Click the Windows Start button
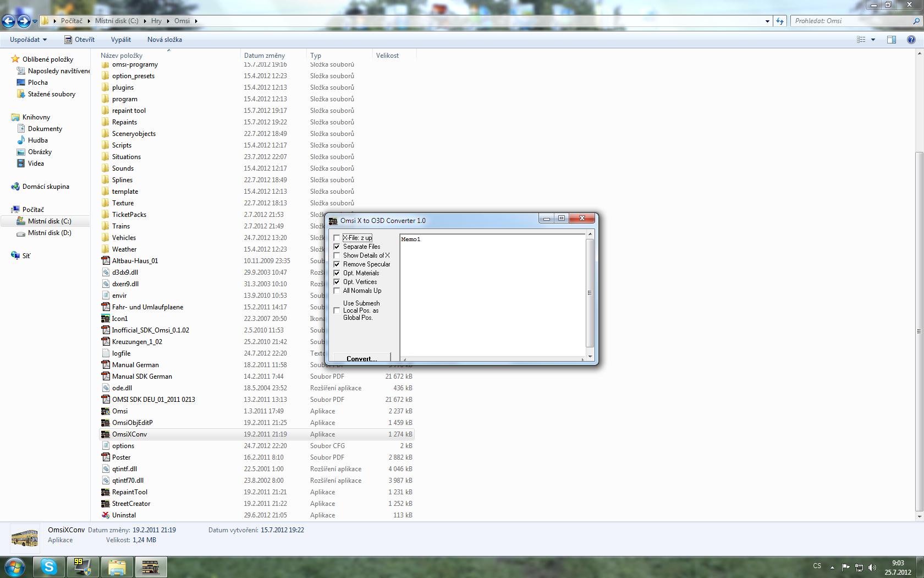The image size is (924, 578). tap(15, 566)
